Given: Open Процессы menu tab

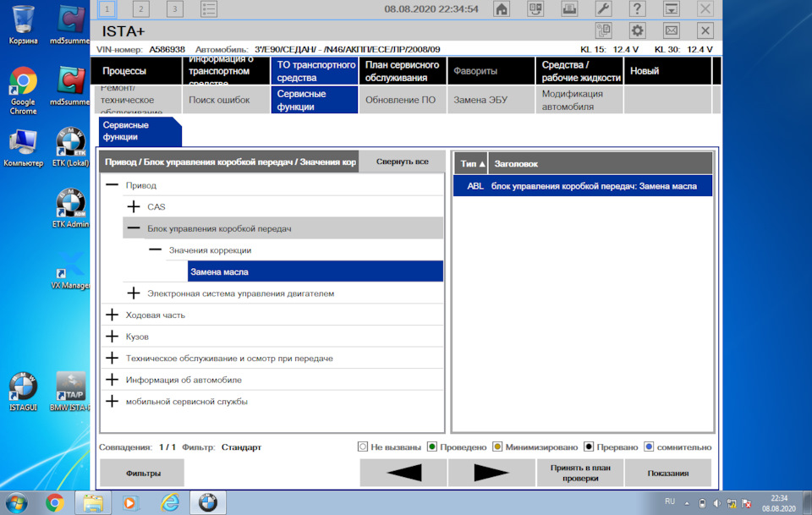Looking at the screenshot, I should 137,71.
